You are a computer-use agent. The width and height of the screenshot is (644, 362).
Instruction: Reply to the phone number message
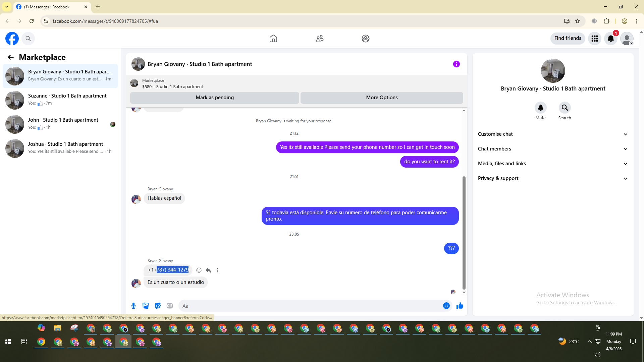208,270
